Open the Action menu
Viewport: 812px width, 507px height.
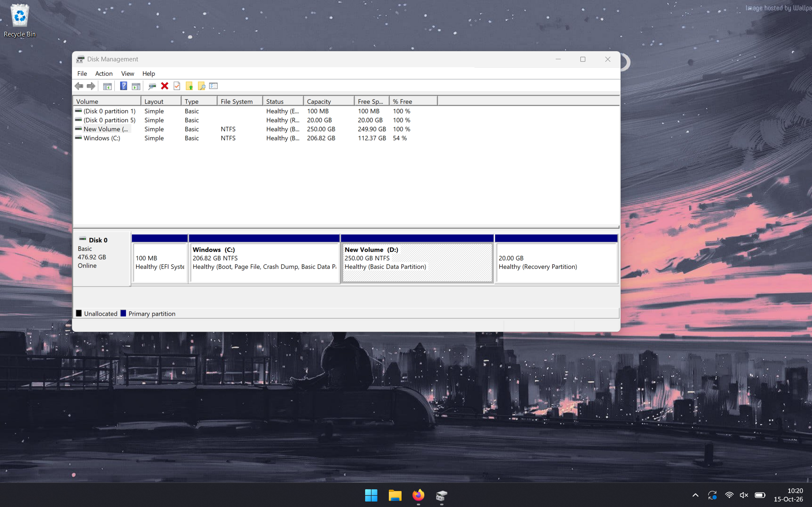pos(104,74)
